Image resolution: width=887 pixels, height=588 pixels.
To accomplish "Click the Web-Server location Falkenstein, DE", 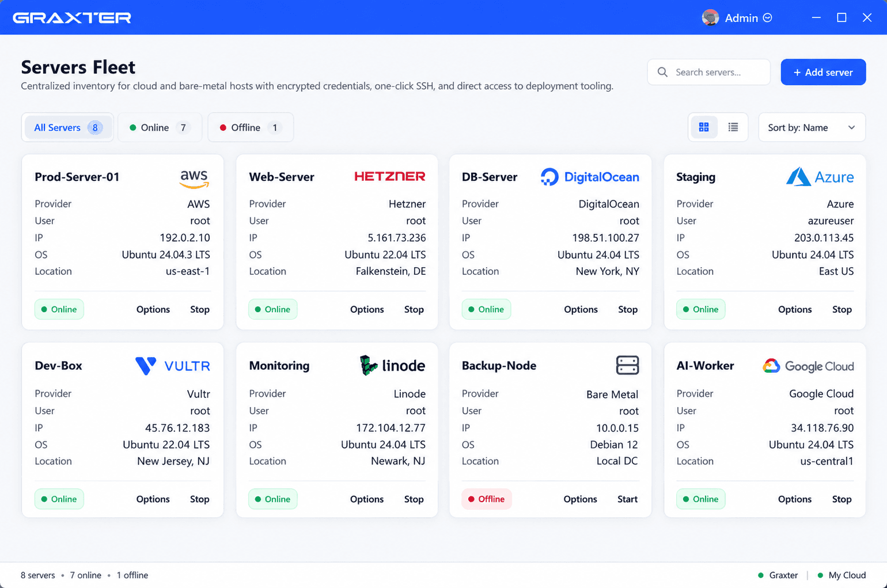I will pyautogui.click(x=391, y=271).
